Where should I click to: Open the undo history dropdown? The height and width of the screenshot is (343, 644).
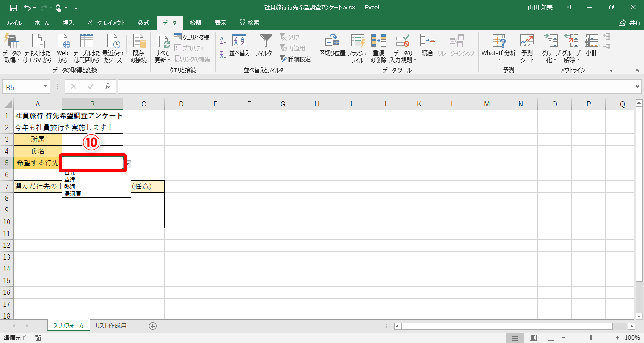click(34, 8)
